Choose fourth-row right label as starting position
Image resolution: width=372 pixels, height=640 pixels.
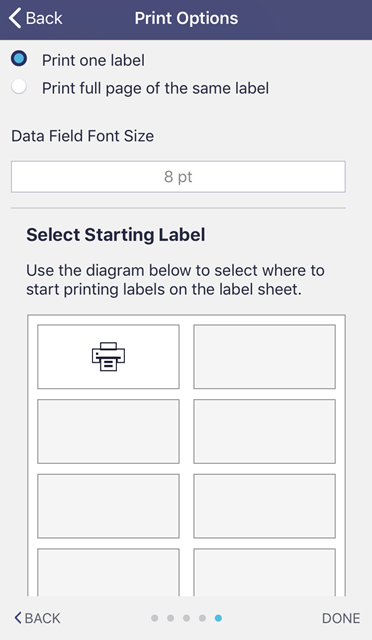[x=265, y=572]
